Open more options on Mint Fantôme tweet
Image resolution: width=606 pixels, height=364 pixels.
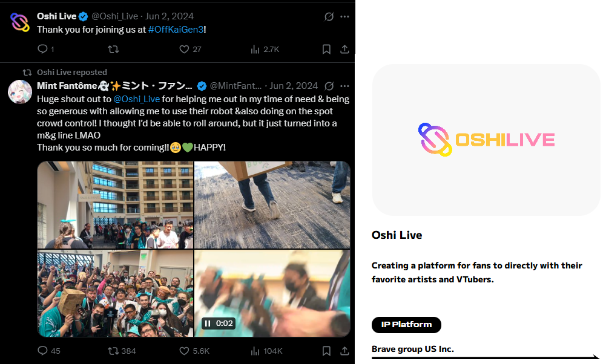pyautogui.click(x=344, y=86)
